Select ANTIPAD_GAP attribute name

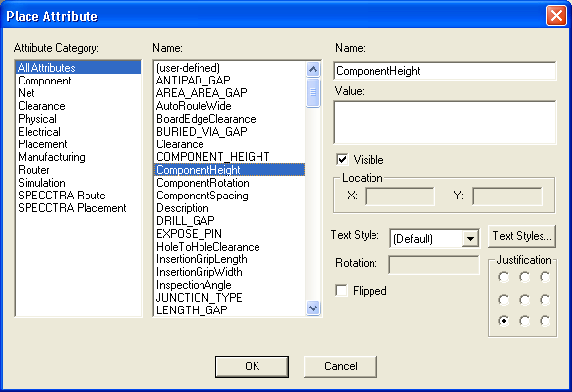pyautogui.click(x=230, y=81)
